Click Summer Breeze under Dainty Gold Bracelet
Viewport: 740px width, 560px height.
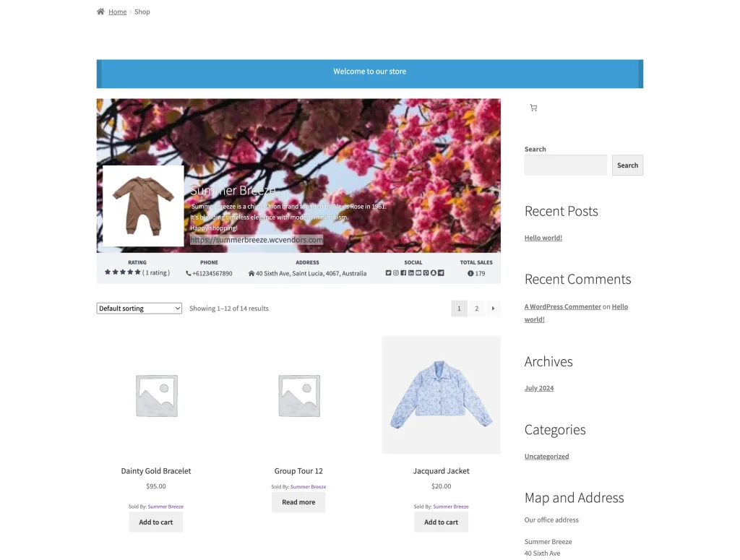[165, 507]
